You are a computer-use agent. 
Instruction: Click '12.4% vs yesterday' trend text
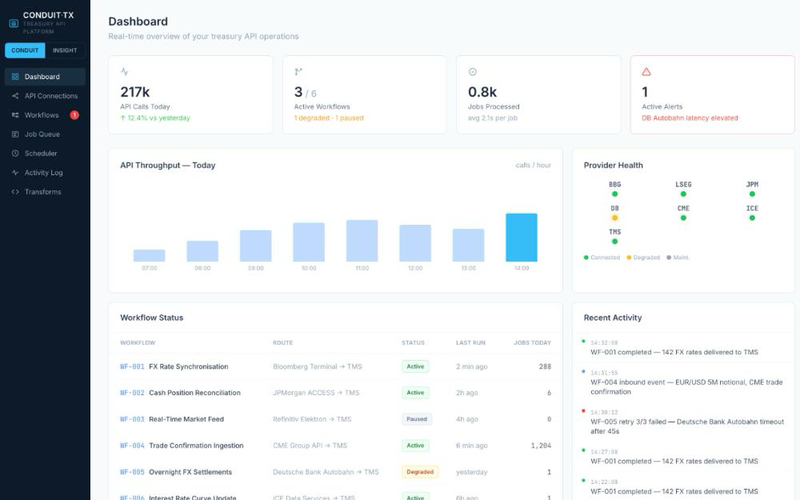pos(155,118)
